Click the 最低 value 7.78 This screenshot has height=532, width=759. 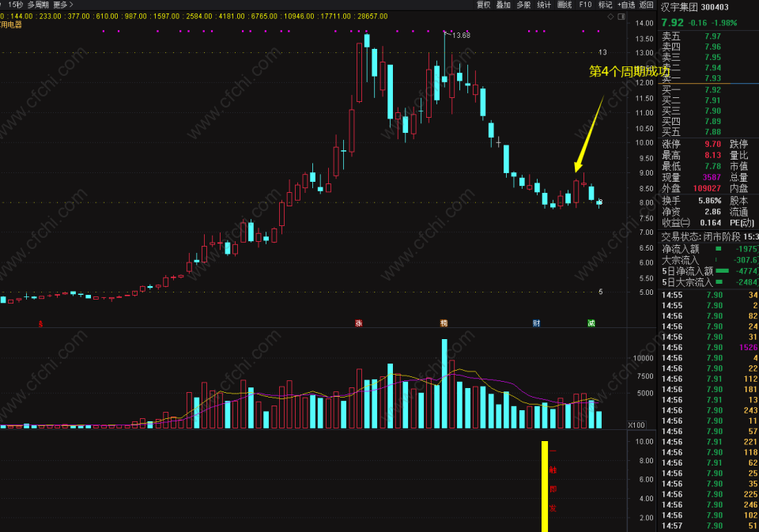712,167
